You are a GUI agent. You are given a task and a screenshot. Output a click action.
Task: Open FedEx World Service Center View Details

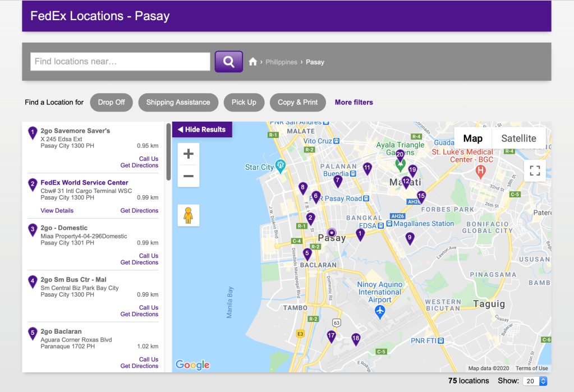pyautogui.click(x=57, y=211)
